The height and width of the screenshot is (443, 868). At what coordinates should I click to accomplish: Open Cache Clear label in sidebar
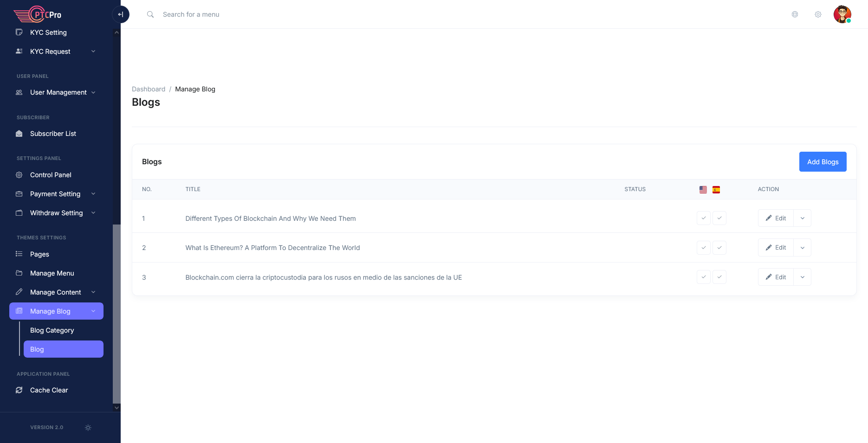(49, 390)
